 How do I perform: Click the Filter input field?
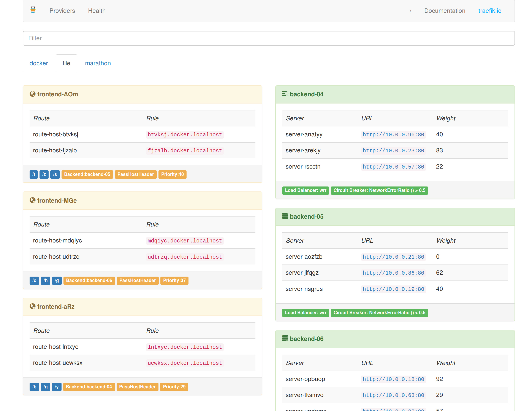[268, 38]
